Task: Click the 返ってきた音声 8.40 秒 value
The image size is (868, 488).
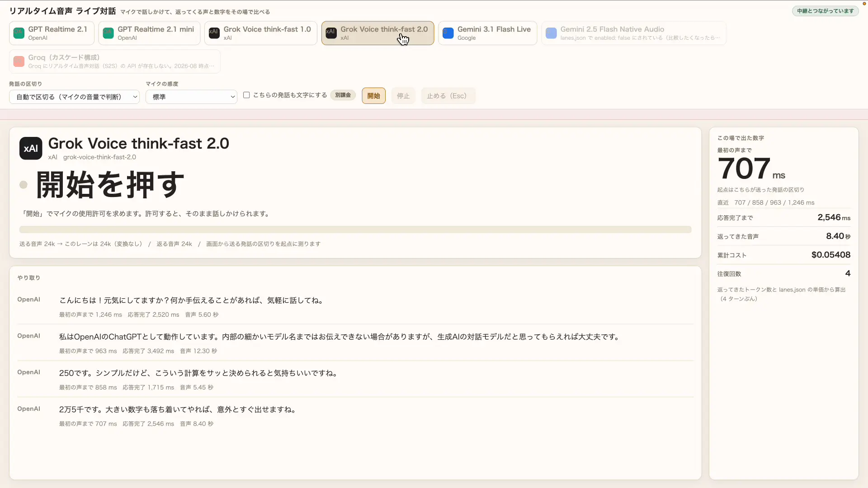Action: (838, 236)
